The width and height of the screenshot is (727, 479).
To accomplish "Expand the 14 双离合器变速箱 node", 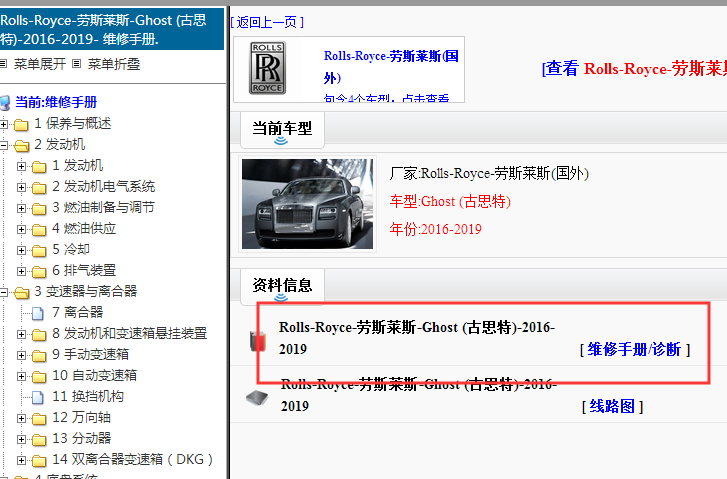I will (21, 460).
